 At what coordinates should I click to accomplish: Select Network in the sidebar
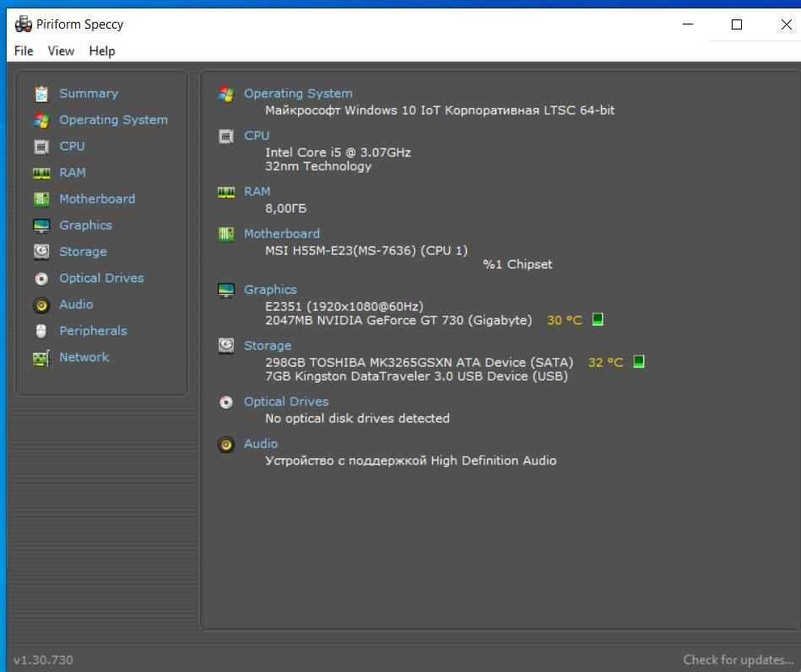coord(84,357)
